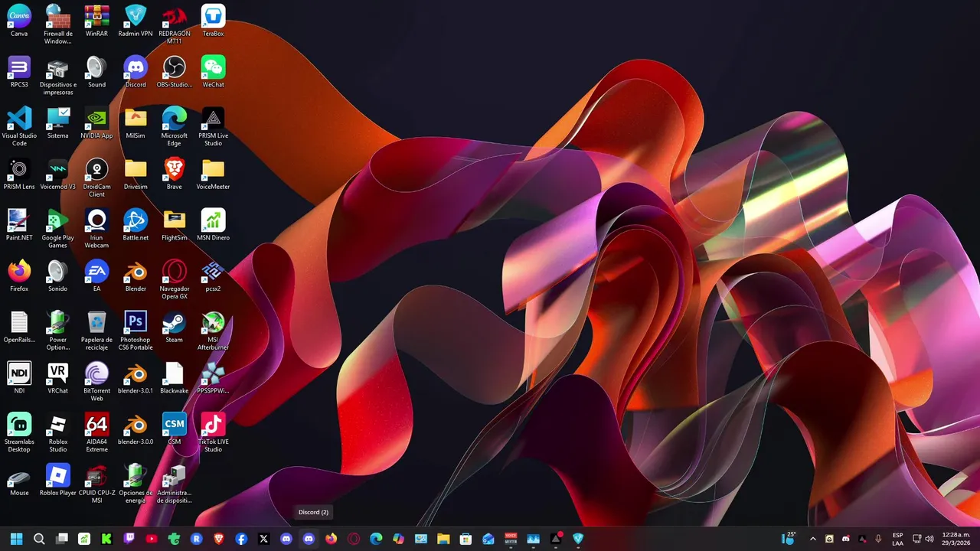This screenshot has height=551, width=980.
Task: Select the MilSim folder on desktop
Action: 136,123
